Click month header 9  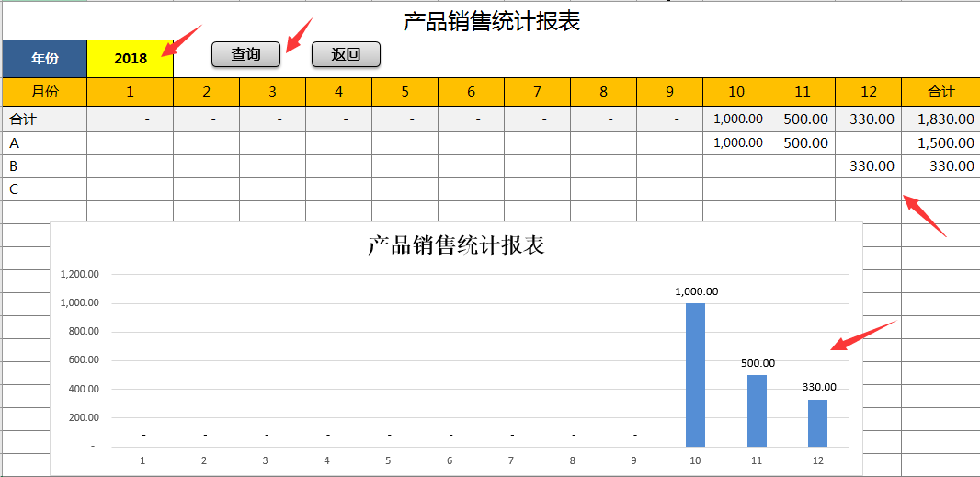(x=670, y=92)
